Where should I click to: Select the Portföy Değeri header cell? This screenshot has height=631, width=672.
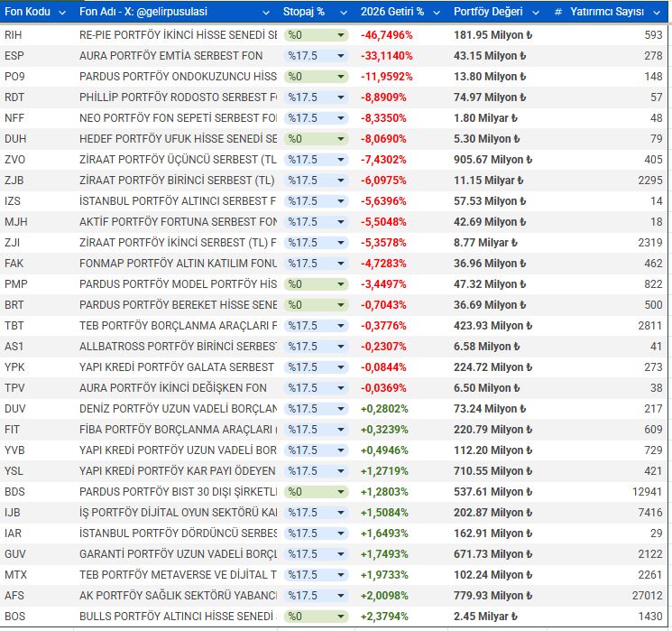point(495,12)
